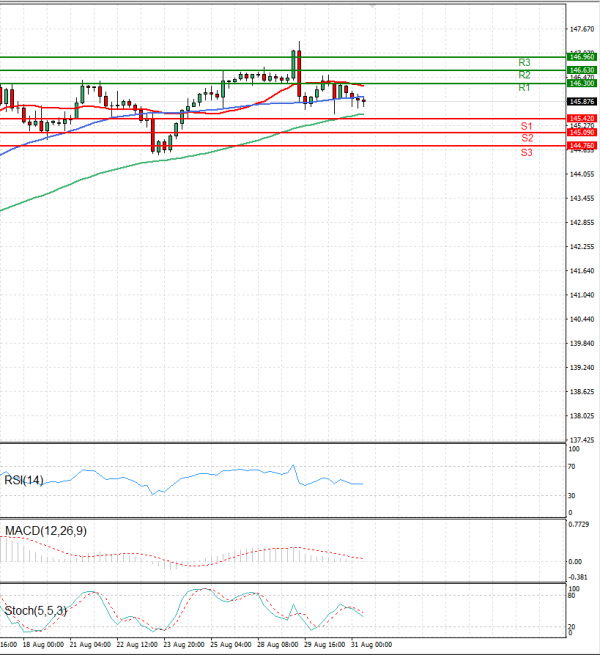Screen dimensions: 600x655
Task: Click the MACD(12,26,9) indicator label
Action: [x=46, y=531]
